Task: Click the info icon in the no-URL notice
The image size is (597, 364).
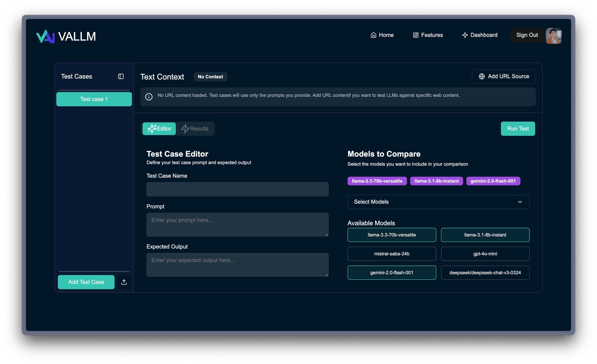Action: click(149, 97)
